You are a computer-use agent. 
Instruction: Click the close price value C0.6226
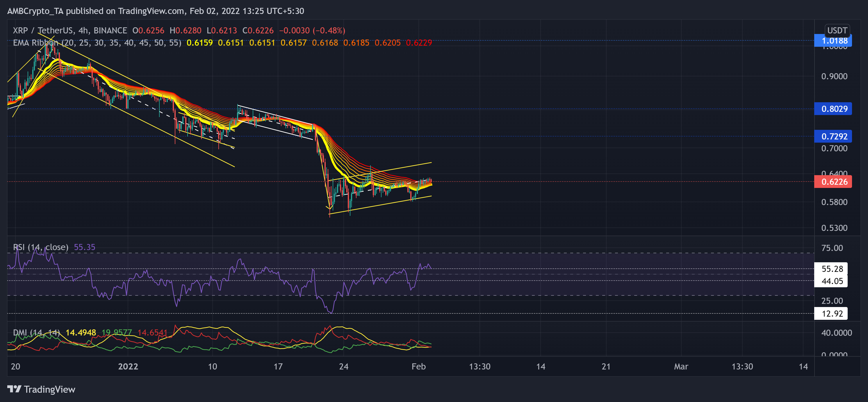point(258,30)
